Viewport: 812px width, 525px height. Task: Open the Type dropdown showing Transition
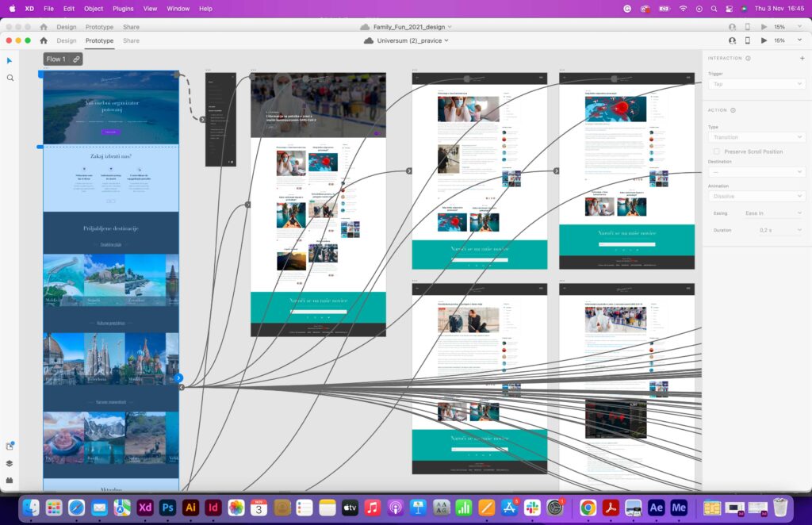pos(756,137)
